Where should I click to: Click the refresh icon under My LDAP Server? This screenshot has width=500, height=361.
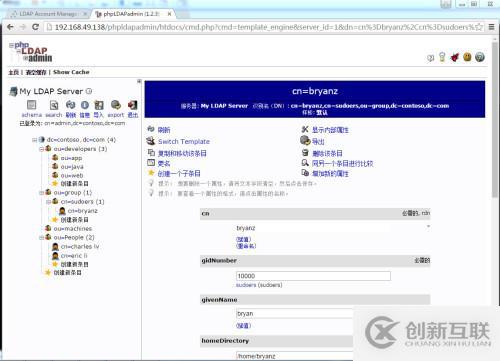pyautogui.click(x=70, y=105)
